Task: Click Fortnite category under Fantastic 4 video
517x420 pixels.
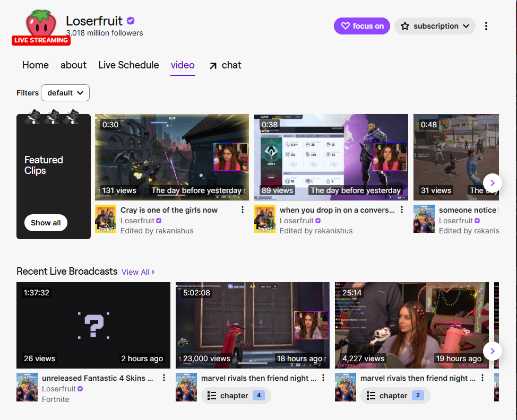Action: [55, 399]
